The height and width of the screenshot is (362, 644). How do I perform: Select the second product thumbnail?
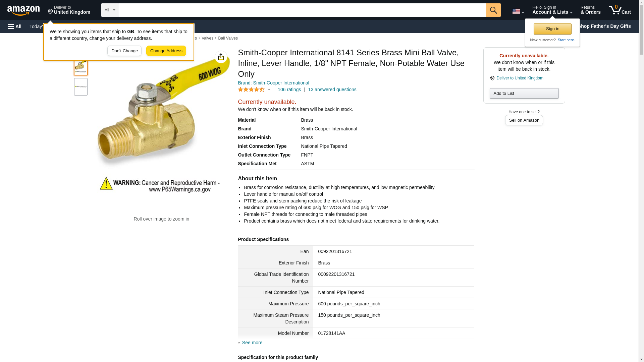point(81,87)
